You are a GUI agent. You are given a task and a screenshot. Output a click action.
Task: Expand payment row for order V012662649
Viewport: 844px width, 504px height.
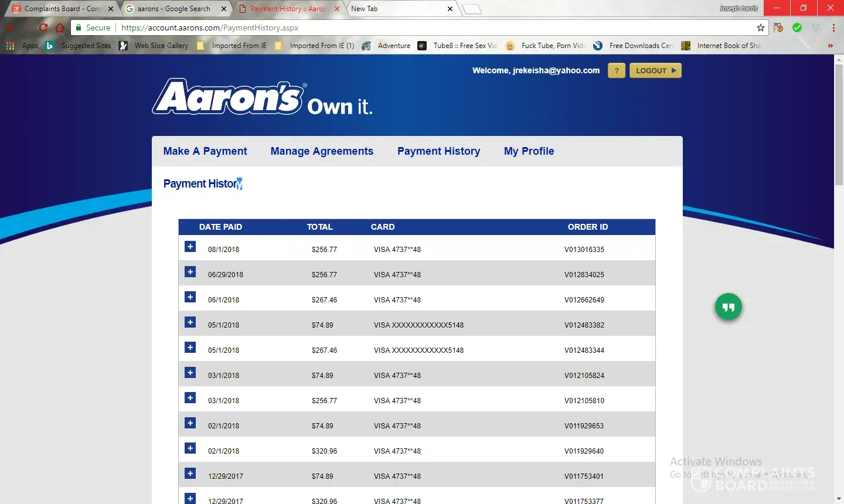point(190,297)
